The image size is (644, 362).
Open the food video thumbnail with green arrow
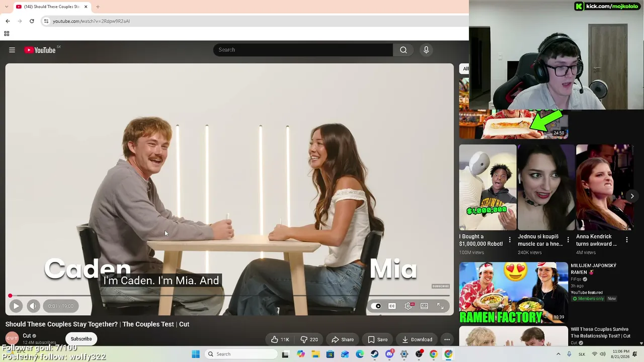(x=513, y=109)
